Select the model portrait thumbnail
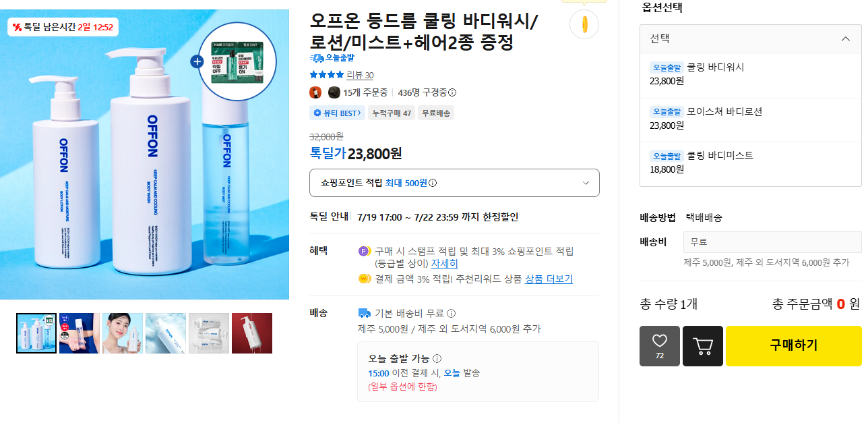868x423 pixels. click(x=123, y=333)
